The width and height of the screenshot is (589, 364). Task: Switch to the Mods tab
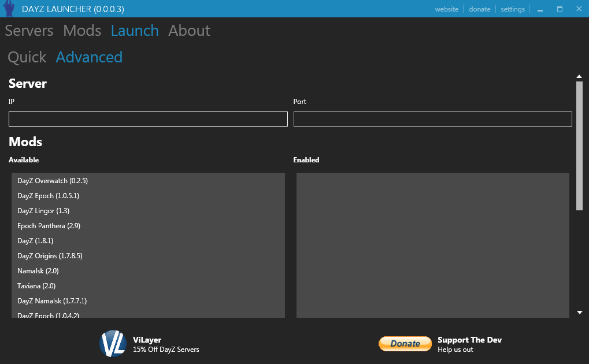click(82, 31)
